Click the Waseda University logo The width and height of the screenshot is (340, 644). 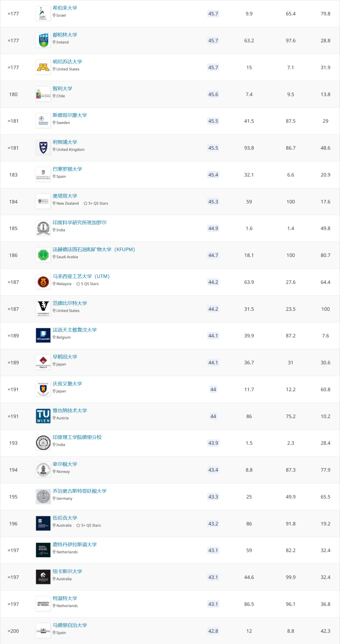point(43,363)
